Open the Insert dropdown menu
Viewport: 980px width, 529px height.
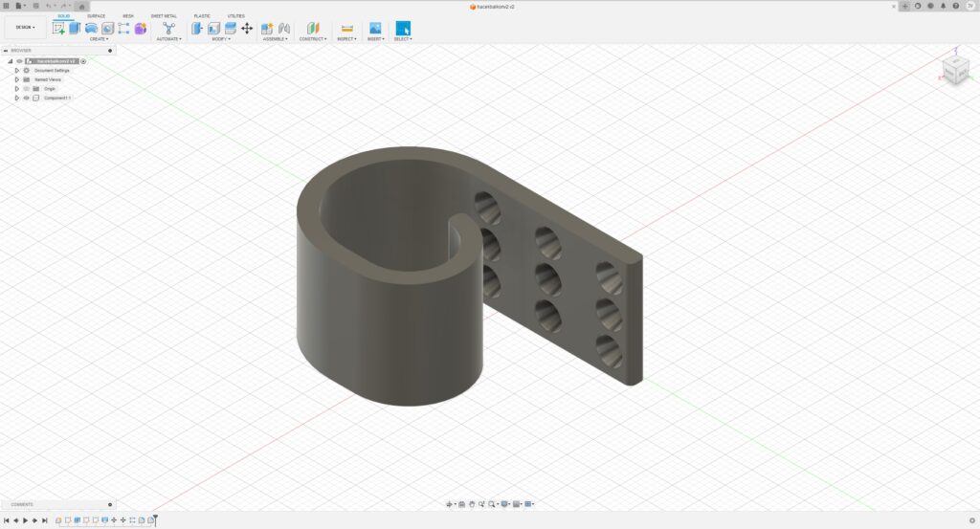coord(375,39)
